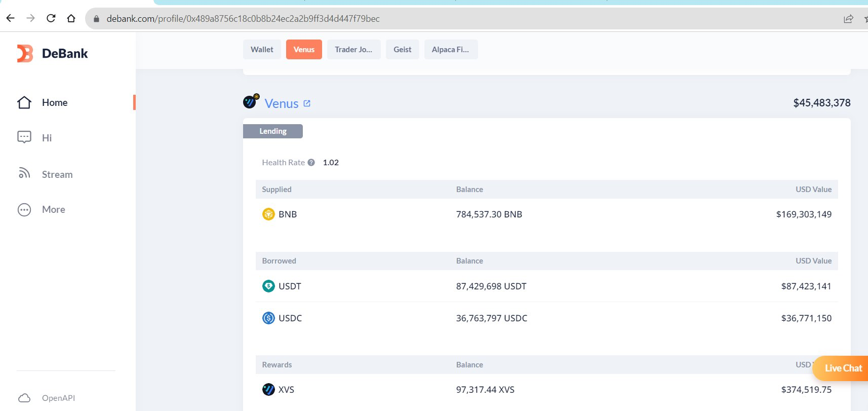Viewport: 868px width, 411px height.
Task: Go back with browser back arrow
Action: (10, 18)
